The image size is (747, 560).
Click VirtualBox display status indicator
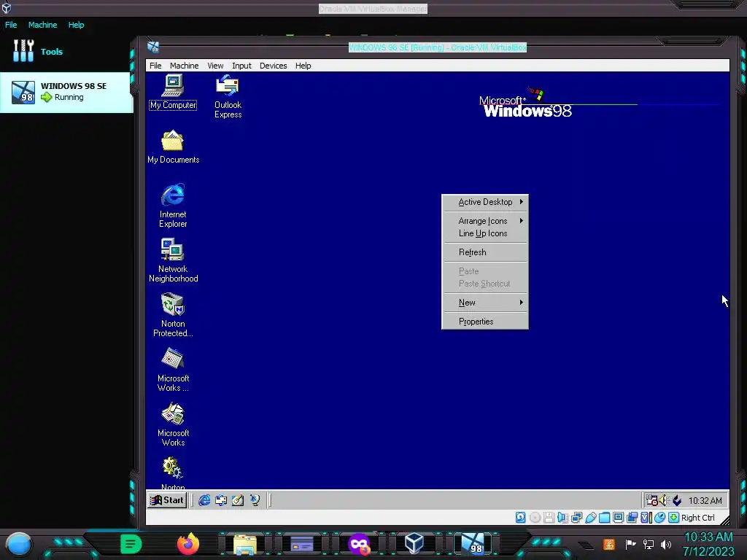[619, 518]
